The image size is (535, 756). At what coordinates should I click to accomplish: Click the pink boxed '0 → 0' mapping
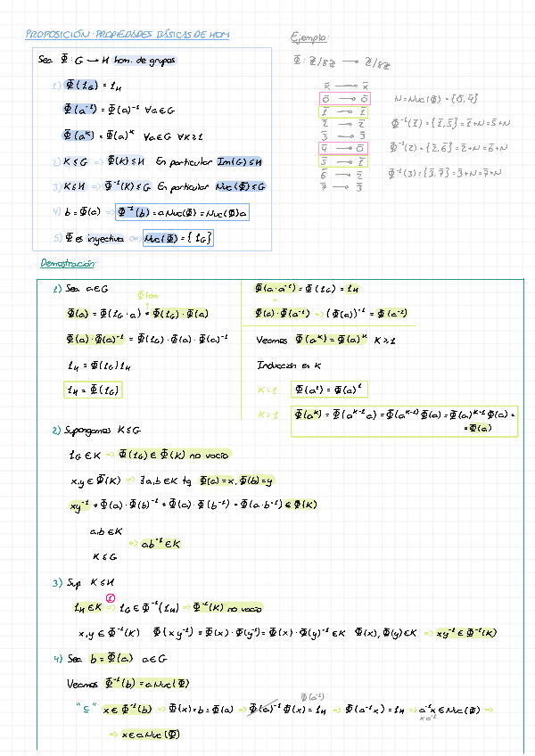click(x=343, y=98)
